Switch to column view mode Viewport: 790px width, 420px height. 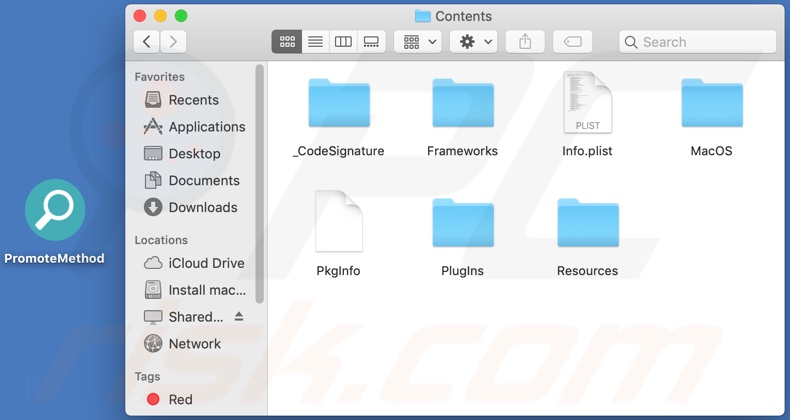343,42
